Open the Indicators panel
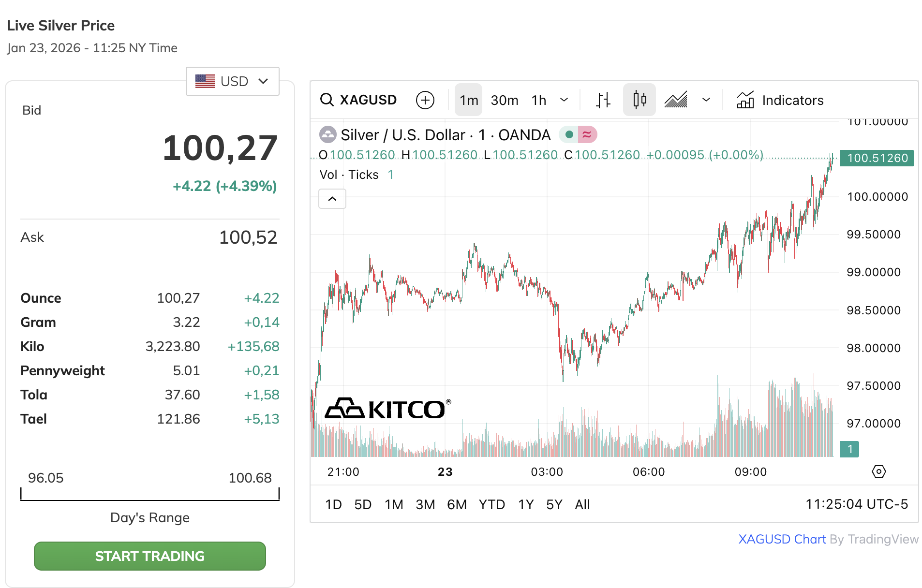This screenshot has height=588, width=922. tap(780, 100)
